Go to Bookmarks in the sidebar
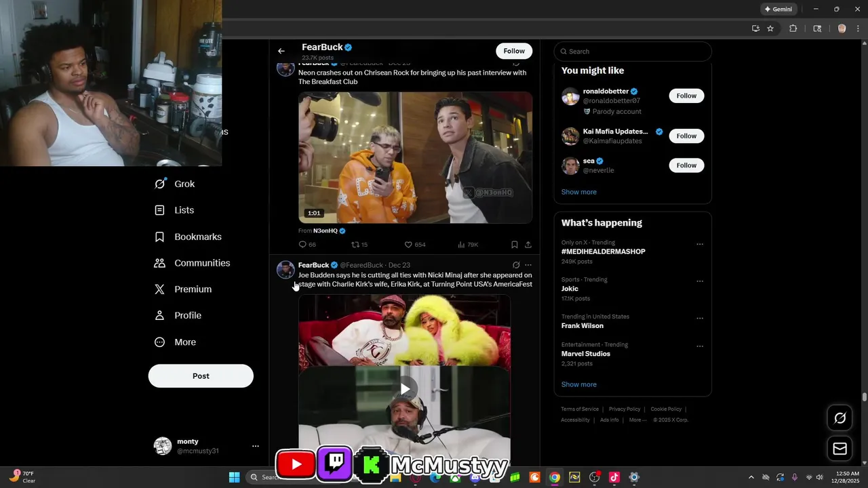Image resolution: width=868 pixels, height=488 pixels. (x=189, y=237)
